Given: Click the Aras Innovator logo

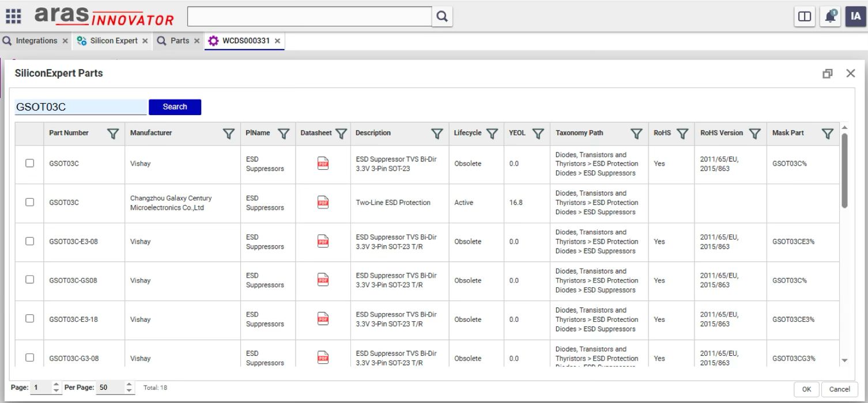Looking at the screenshot, I should point(104,17).
